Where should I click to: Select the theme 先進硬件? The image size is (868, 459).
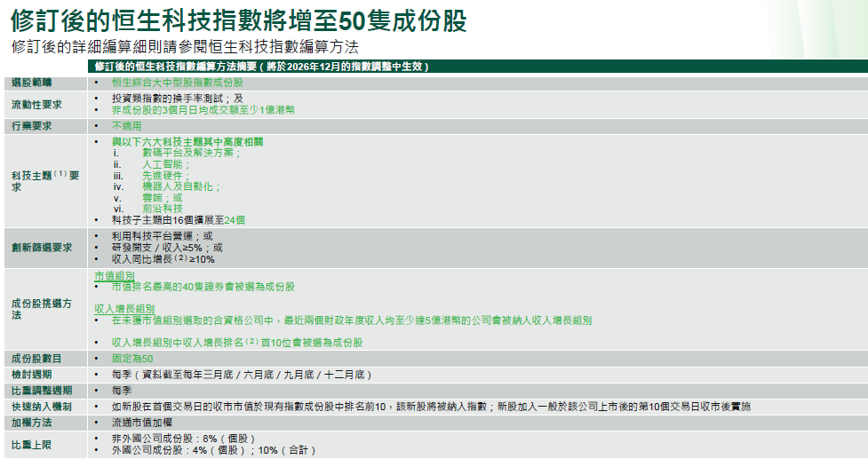coord(165,176)
